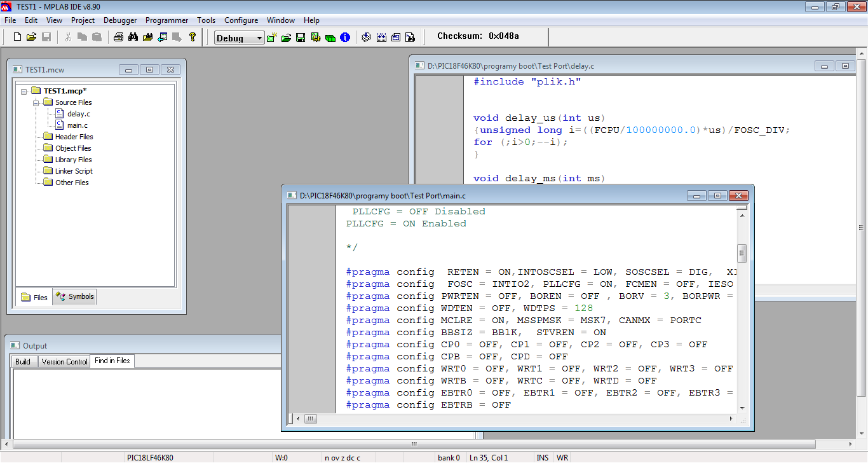The image size is (868, 463).
Task: Open the Project menu
Action: (x=83, y=20)
